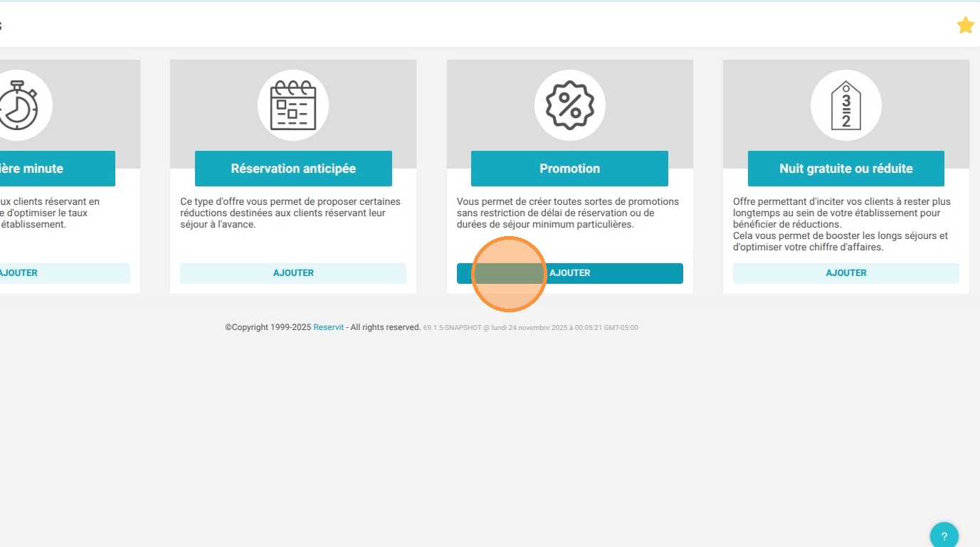Image resolution: width=980 pixels, height=547 pixels.
Task: Open the help question mark bubble
Action: [944, 536]
